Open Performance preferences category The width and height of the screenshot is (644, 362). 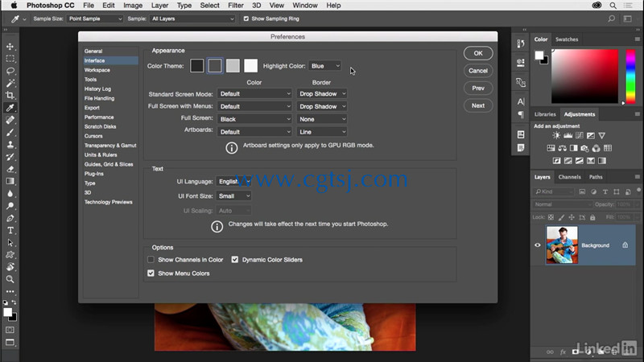[99, 117]
